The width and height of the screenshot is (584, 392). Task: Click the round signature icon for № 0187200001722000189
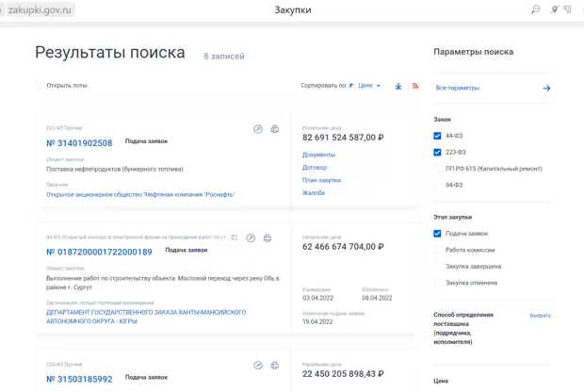pos(251,237)
